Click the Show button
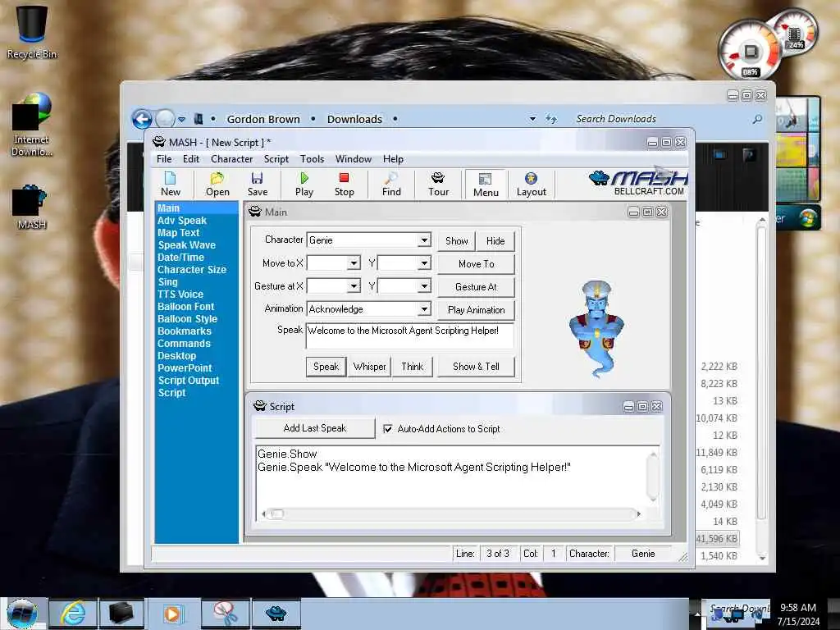Viewport: 840px width, 630px height. pos(456,241)
